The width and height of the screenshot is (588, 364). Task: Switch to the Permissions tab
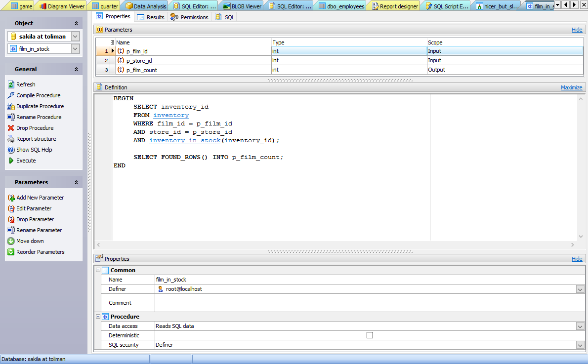[190, 17]
